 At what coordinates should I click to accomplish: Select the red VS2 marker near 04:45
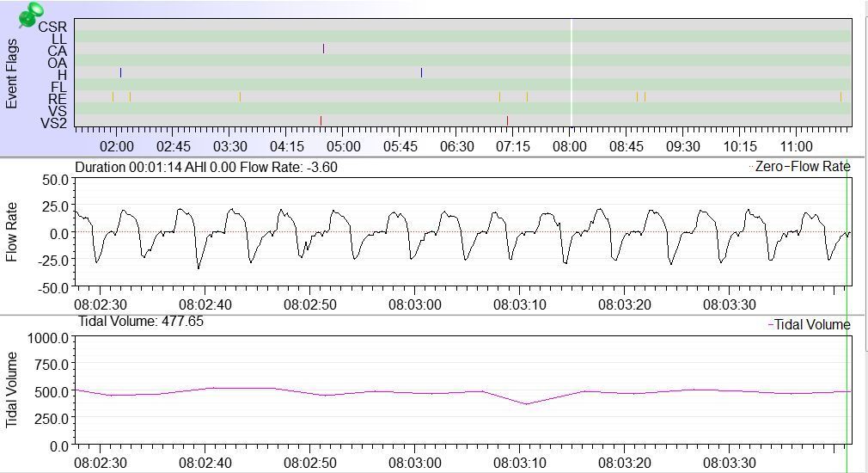[x=321, y=121]
